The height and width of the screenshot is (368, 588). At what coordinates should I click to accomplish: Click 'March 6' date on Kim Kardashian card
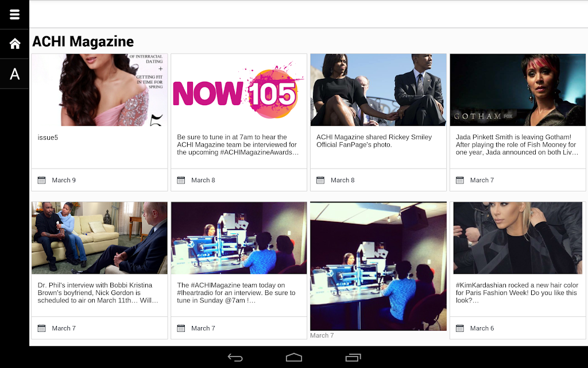pos(482,328)
